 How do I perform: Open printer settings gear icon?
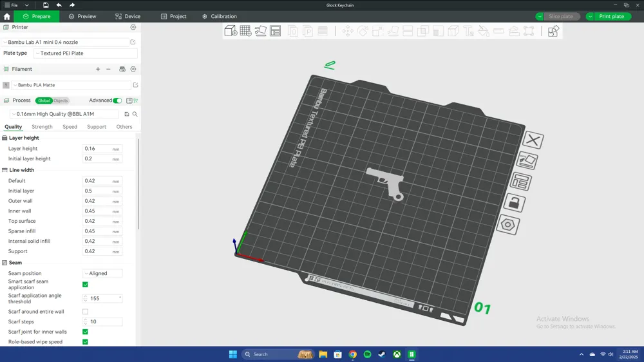tap(133, 27)
